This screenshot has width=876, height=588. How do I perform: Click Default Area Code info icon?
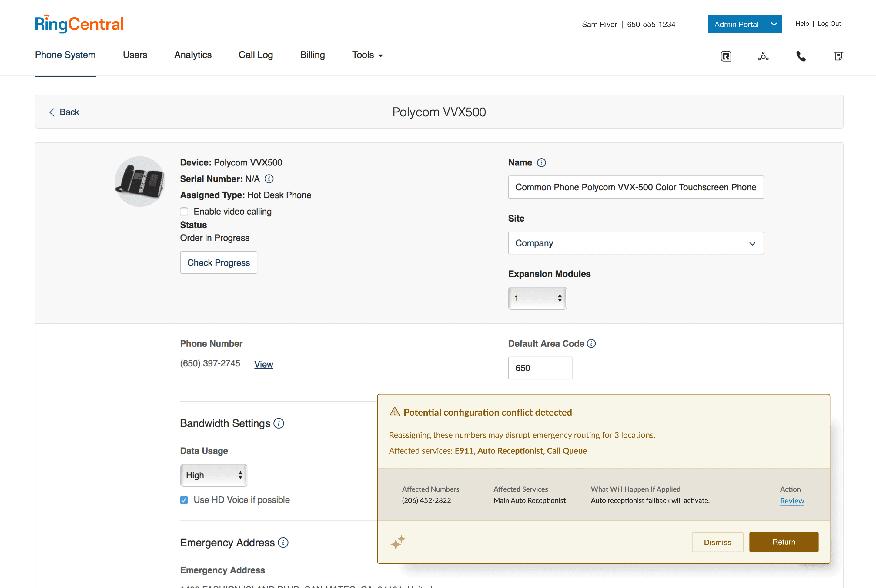[x=591, y=343]
